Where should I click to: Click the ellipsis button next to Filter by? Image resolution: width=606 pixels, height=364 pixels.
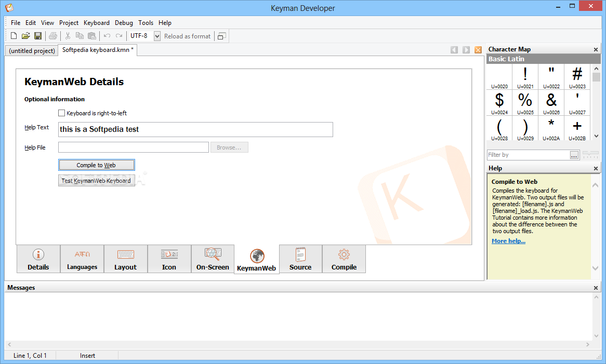click(x=574, y=155)
